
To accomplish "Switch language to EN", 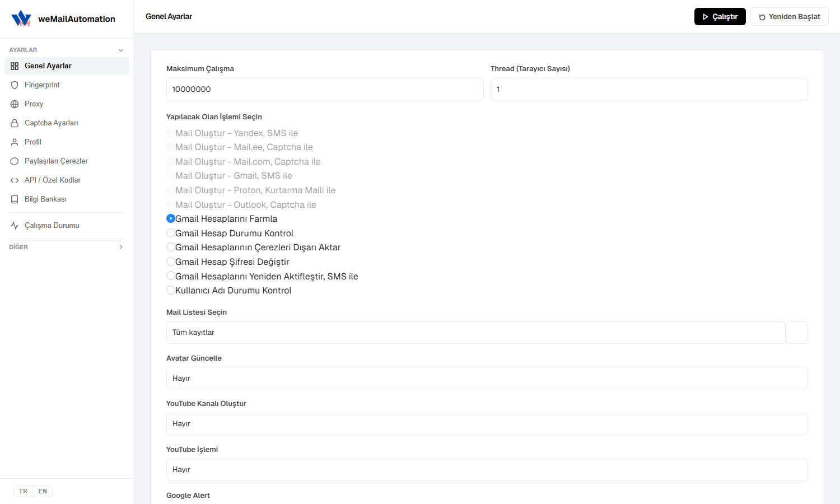I will [x=43, y=491].
